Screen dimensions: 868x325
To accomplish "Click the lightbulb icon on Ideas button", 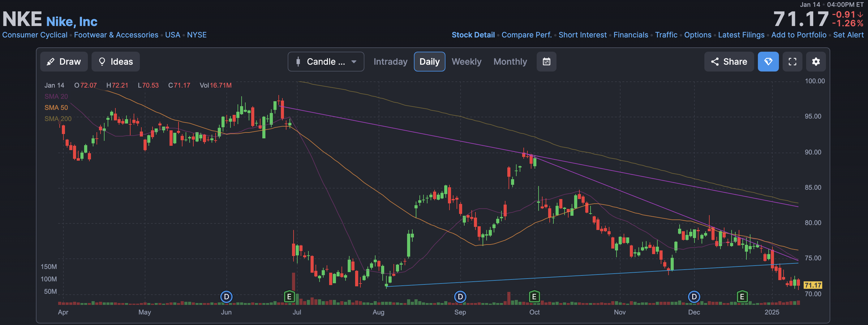I will (102, 62).
